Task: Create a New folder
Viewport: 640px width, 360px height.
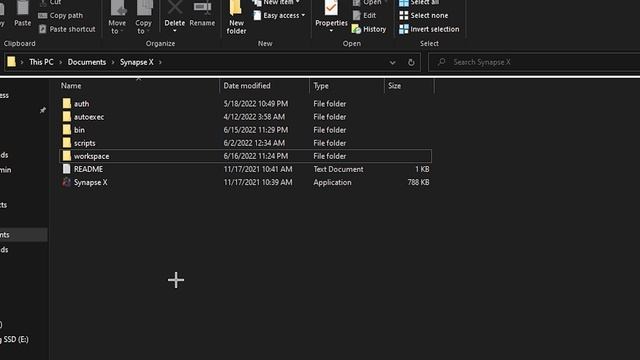Action: tap(236, 18)
